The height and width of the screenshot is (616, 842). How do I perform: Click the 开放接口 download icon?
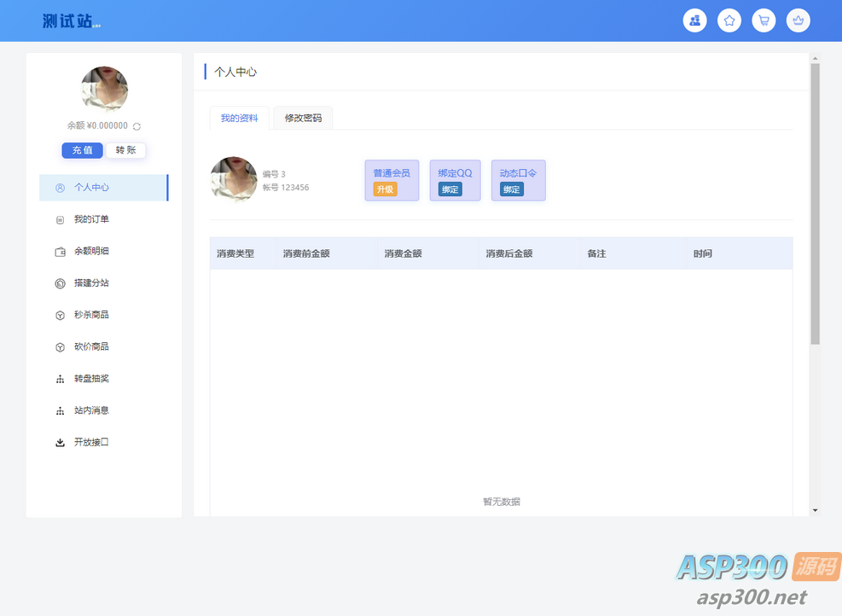coord(60,443)
